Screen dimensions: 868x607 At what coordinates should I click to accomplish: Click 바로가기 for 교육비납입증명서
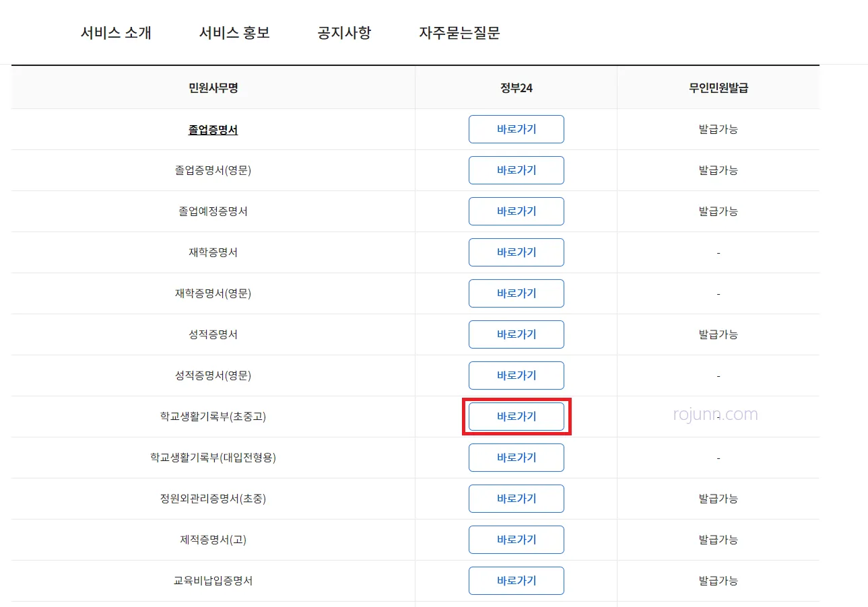pos(516,581)
